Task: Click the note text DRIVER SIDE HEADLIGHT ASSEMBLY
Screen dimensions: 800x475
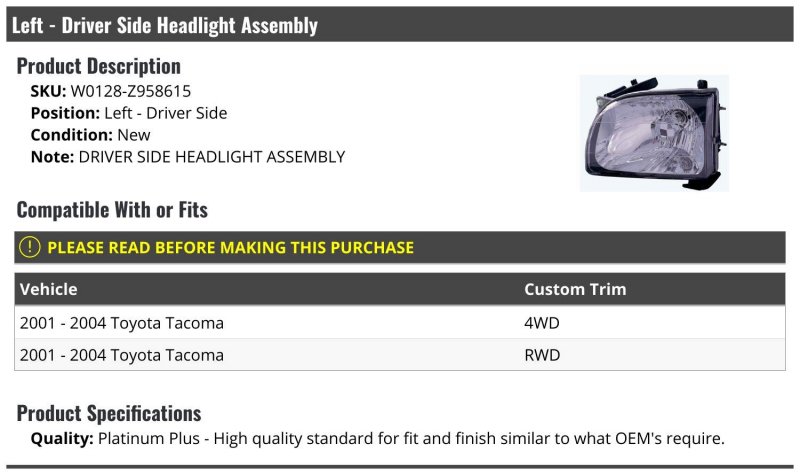Action: click(x=211, y=157)
